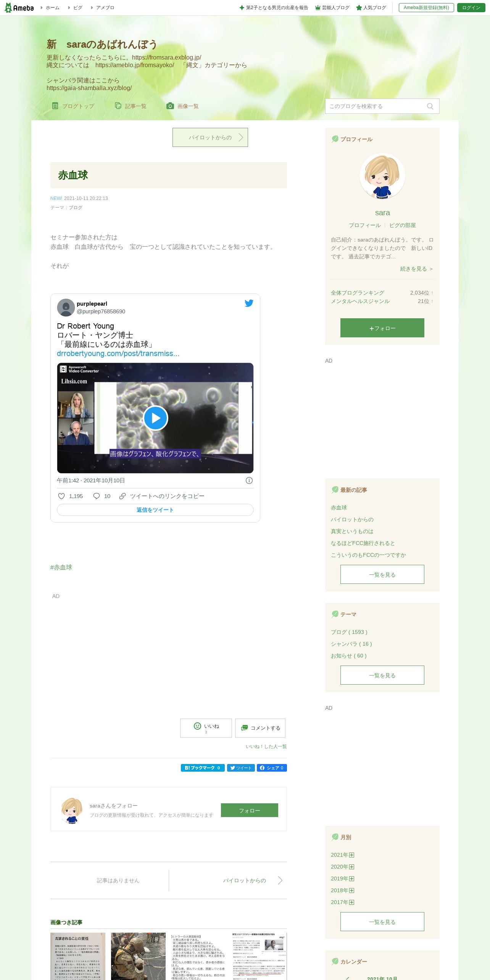Open 芸能人ブログ link with crown icon

(x=332, y=8)
